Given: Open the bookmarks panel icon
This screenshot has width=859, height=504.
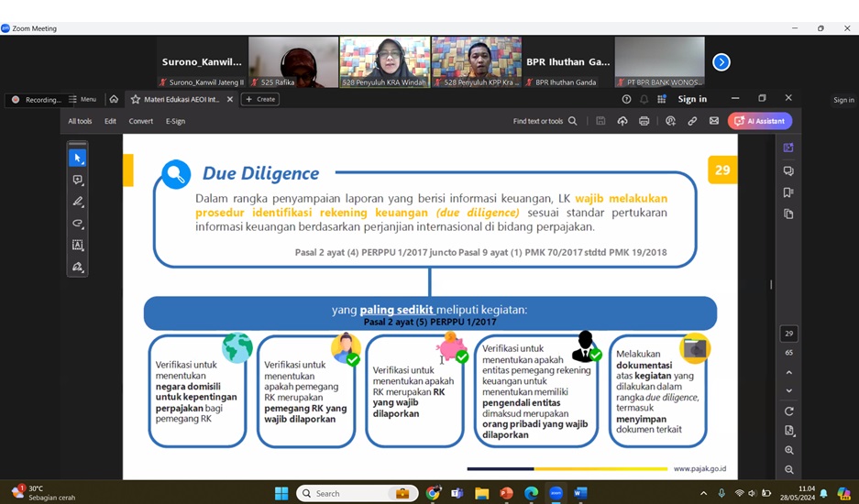Looking at the screenshot, I should click(x=788, y=192).
